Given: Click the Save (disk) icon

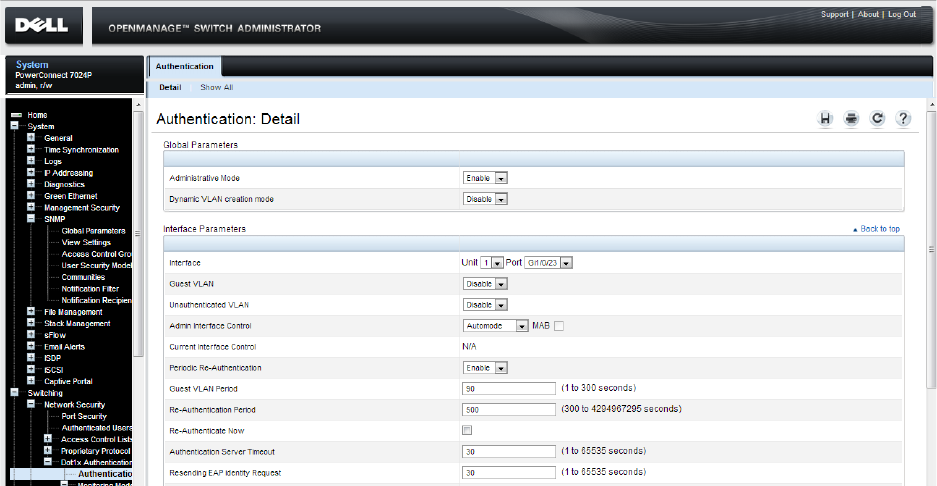Looking at the screenshot, I should tap(825, 118).
